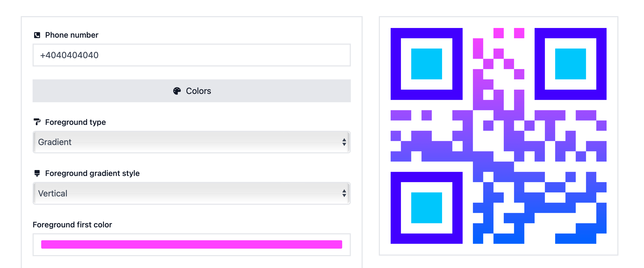Click the stepper arrows on the Vertical dropdown

click(344, 193)
